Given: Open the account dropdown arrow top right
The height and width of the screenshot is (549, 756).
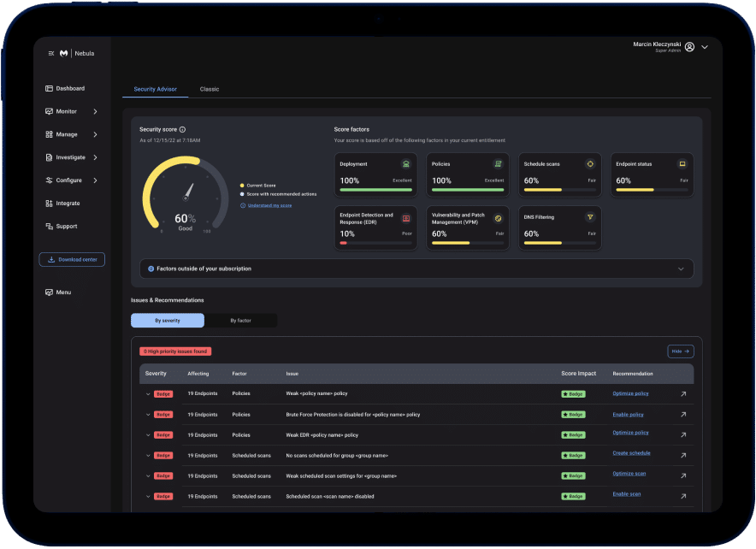Looking at the screenshot, I should 704,47.
